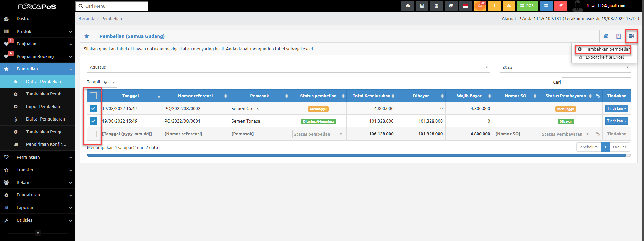Click the Indonesian flag language icon

pos(466,6)
